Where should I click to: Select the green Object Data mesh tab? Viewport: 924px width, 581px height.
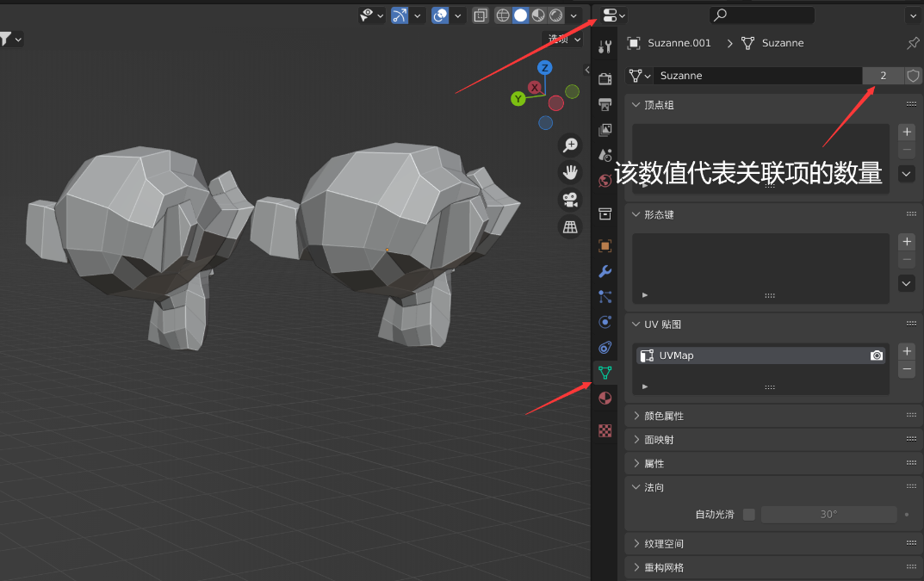coord(605,373)
